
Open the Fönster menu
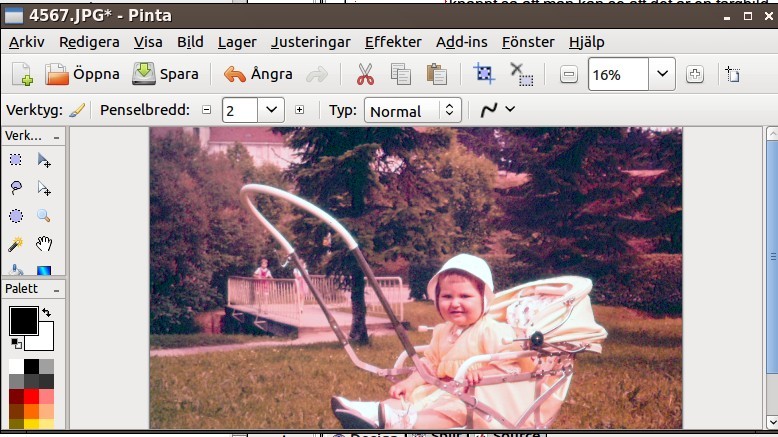(x=528, y=42)
